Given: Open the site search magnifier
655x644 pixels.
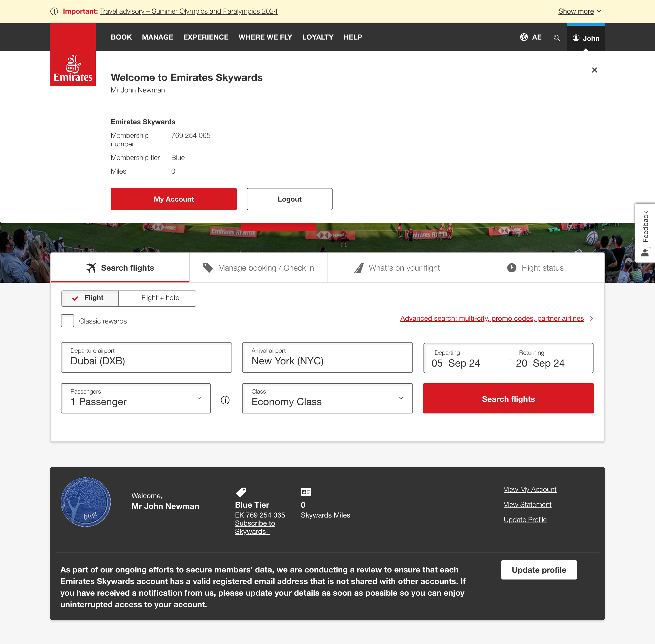Looking at the screenshot, I should pyautogui.click(x=556, y=38).
